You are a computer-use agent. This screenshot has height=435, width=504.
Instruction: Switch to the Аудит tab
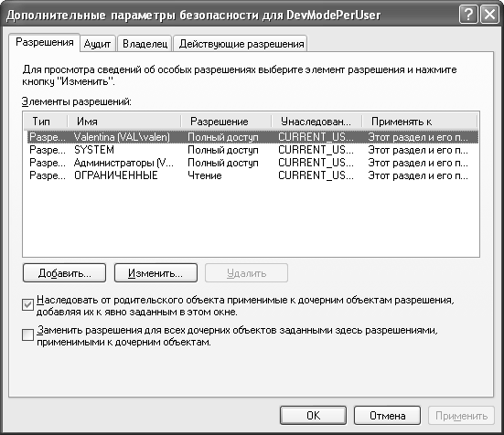[97, 44]
